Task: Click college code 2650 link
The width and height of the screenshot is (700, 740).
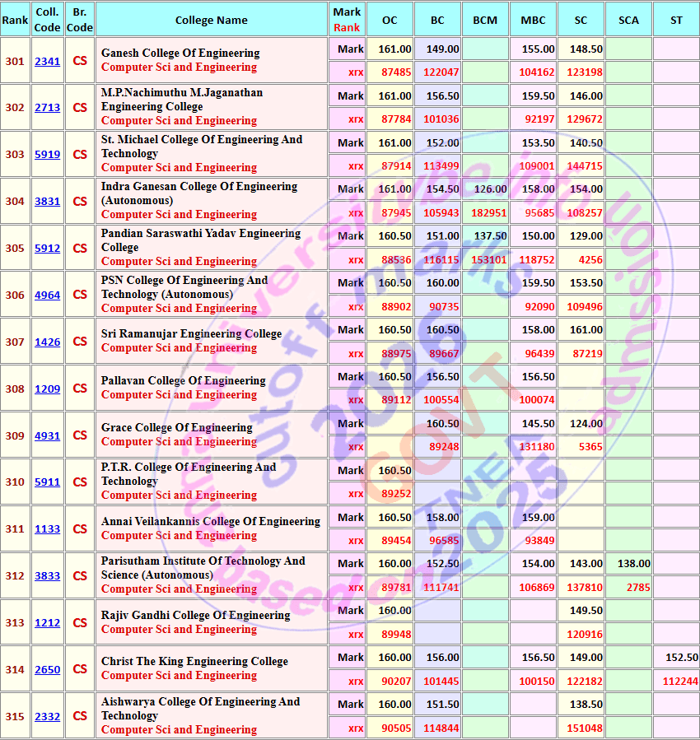Action: tap(47, 670)
